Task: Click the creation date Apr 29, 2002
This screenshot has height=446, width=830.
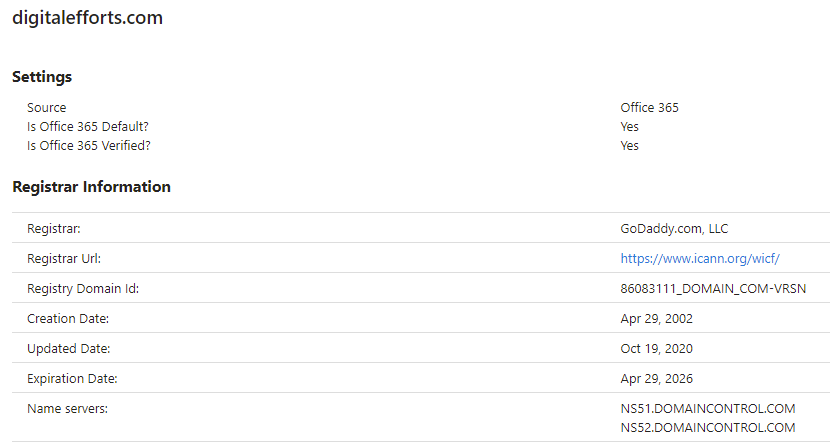Action: coord(656,318)
